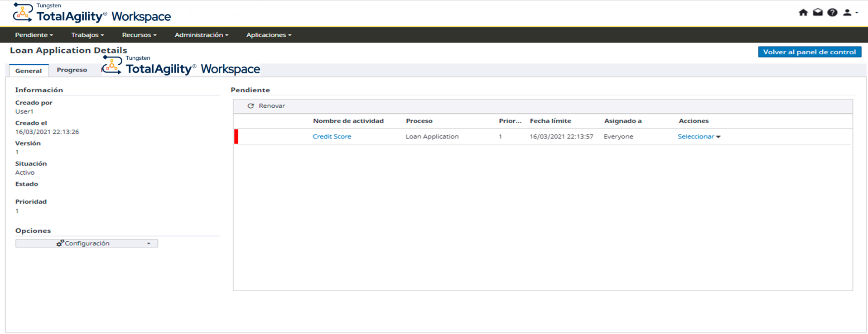
Task: Click the red priority indicator on row
Action: pos(236,137)
